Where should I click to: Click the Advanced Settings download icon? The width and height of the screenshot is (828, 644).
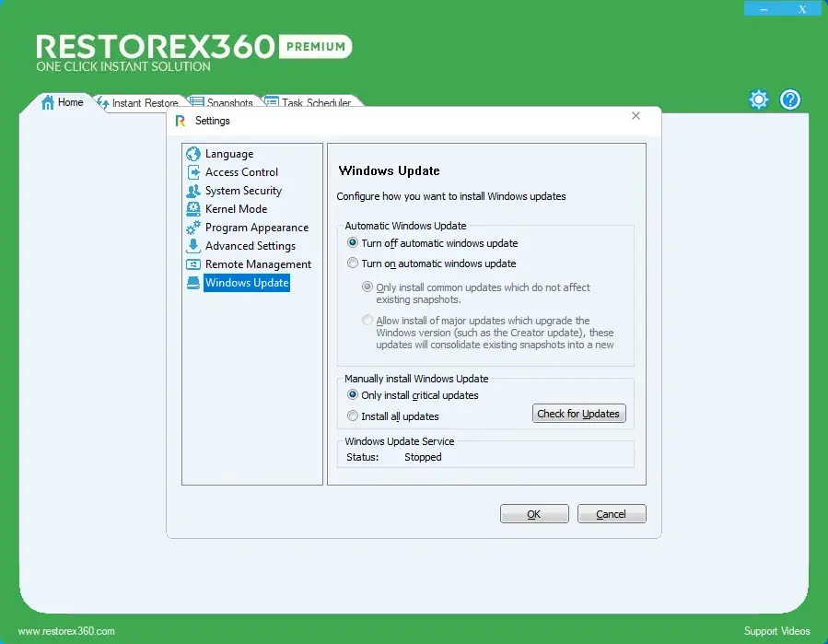192,246
